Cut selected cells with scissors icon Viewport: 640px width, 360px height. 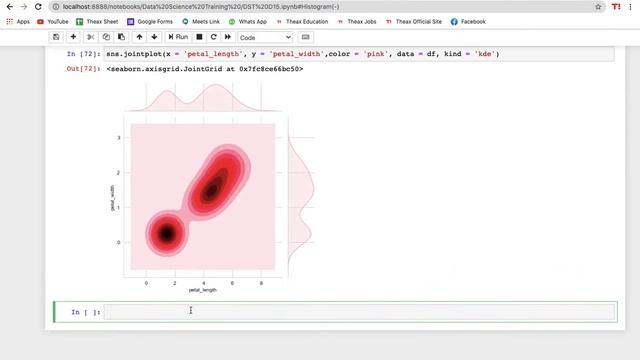[x=91, y=37]
